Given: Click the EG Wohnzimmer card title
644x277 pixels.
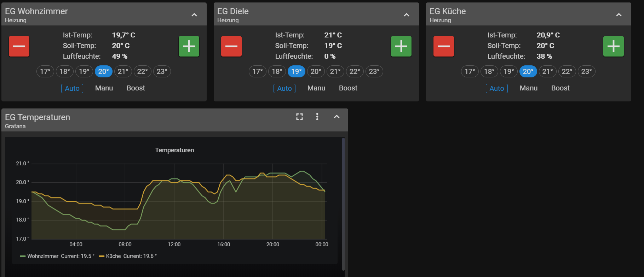Looking at the screenshot, I should click(x=36, y=11).
